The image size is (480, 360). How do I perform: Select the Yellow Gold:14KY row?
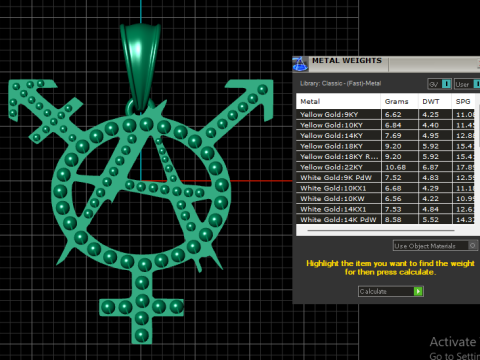(385, 136)
